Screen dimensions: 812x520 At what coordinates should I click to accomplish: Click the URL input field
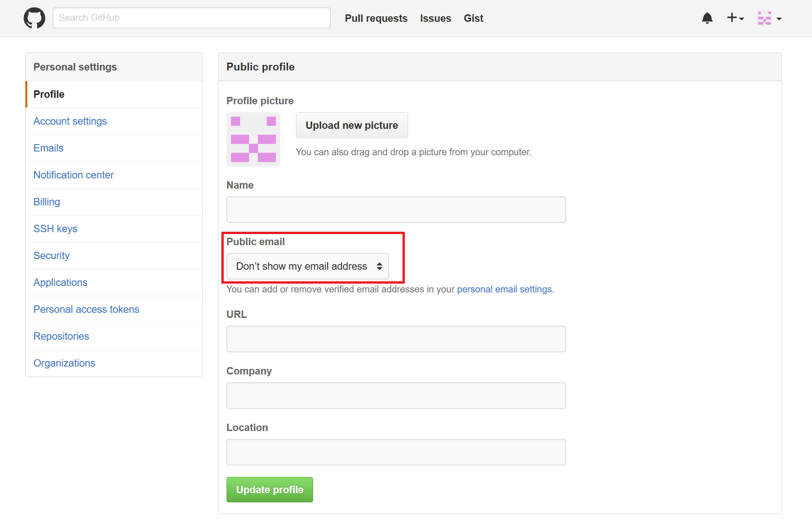[x=396, y=339]
